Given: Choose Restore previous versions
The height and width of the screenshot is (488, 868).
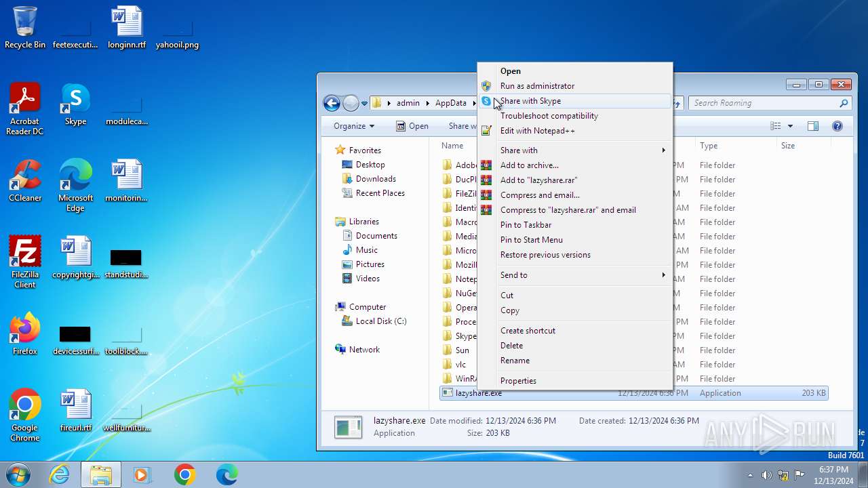Looking at the screenshot, I should click(575, 255).
